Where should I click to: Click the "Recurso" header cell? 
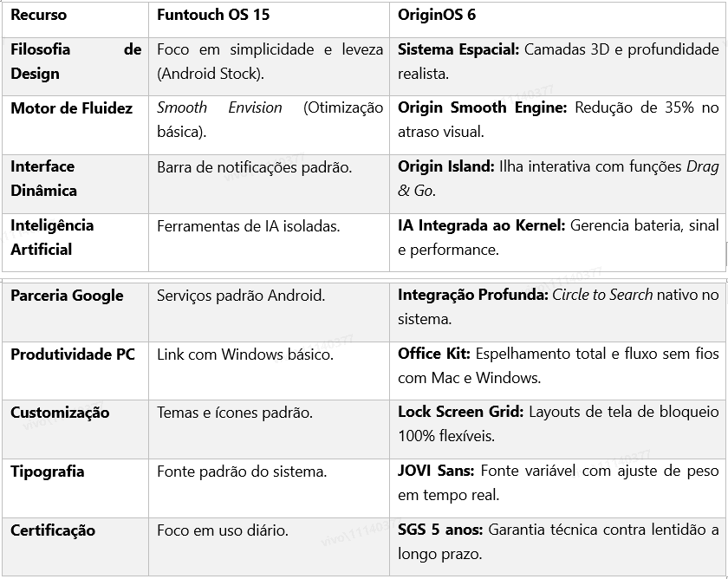pyautogui.click(x=38, y=15)
